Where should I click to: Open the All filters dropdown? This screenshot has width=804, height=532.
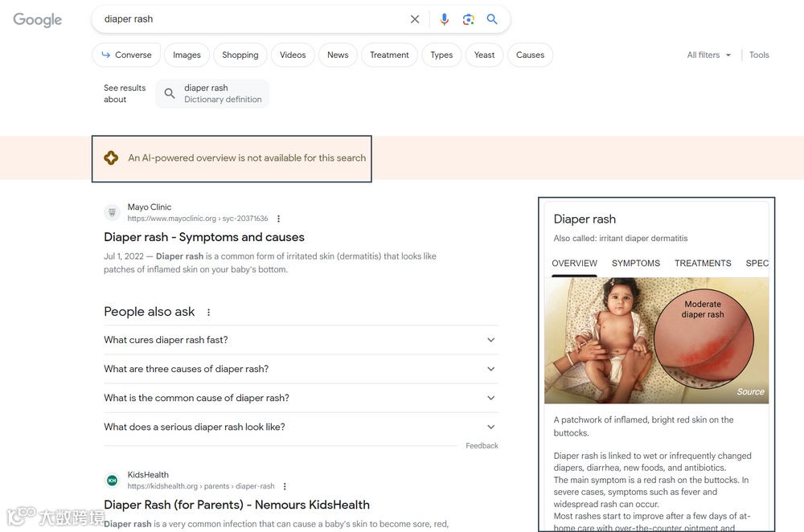(x=708, y=55)
